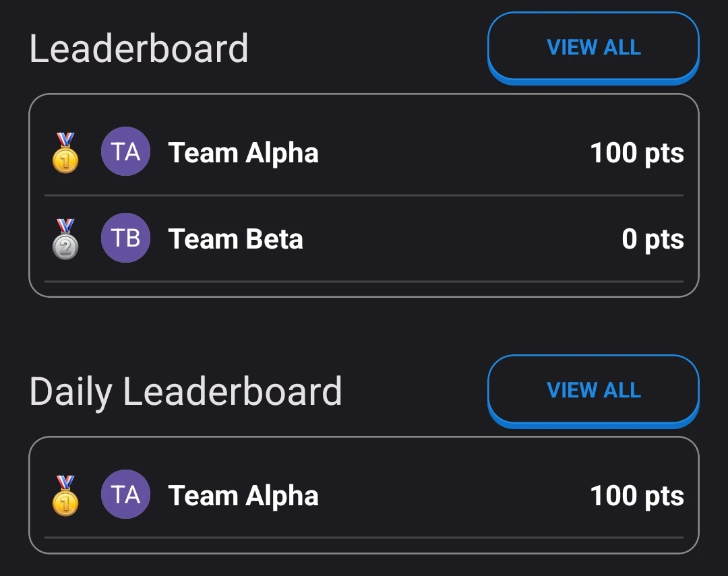Click divider between Team Alpha and Team Beta
Viewport: 728px width, 576px height.
point(364,195)
